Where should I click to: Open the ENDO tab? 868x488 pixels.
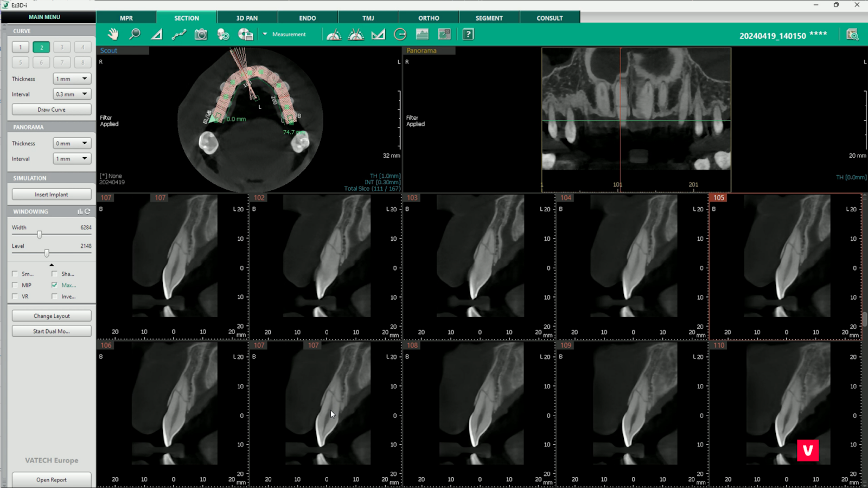(308, 18)
